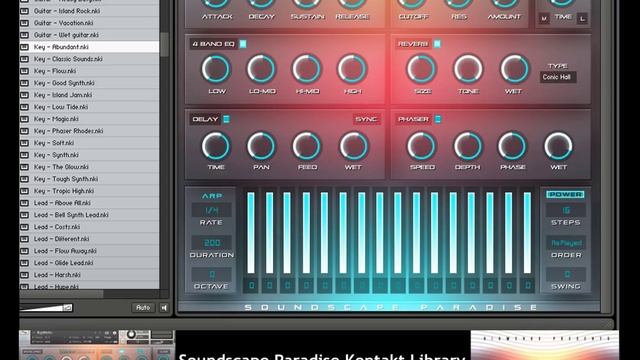Click the Reverb Tone knob
The height and width of the screenshot is (360, 640).
point(468,69)
